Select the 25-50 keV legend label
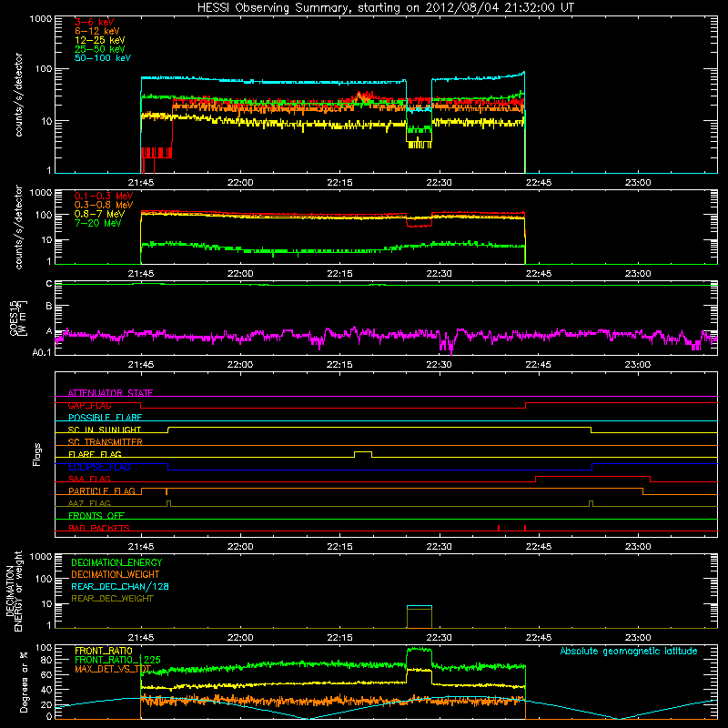This screenshot has height=728, width=728. tap(100, 49)
